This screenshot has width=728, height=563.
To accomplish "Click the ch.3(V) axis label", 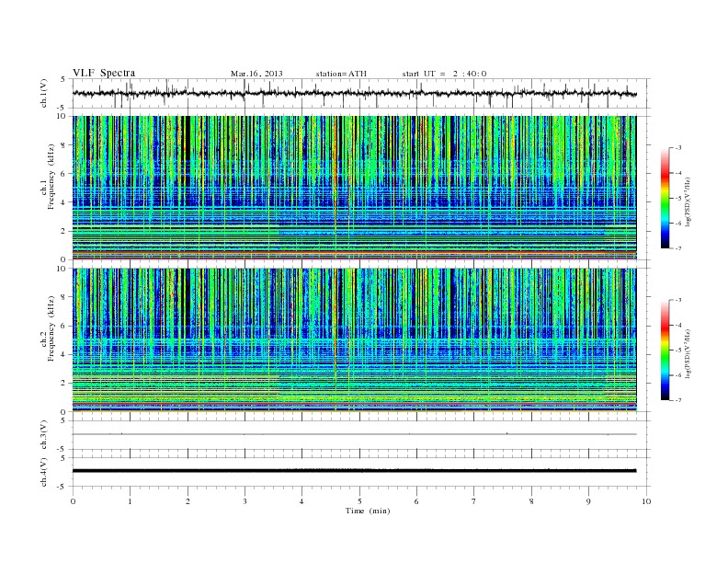I will coord(43,435).
